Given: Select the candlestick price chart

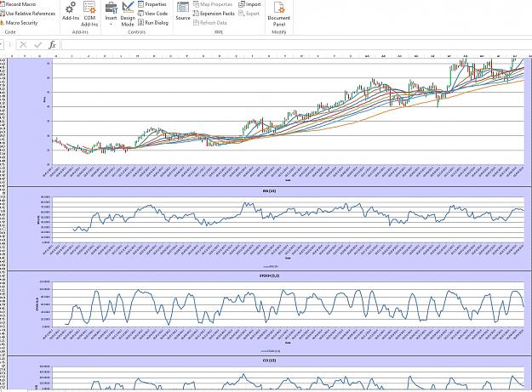Looking at the screenshot, I should tap(269, 122).
